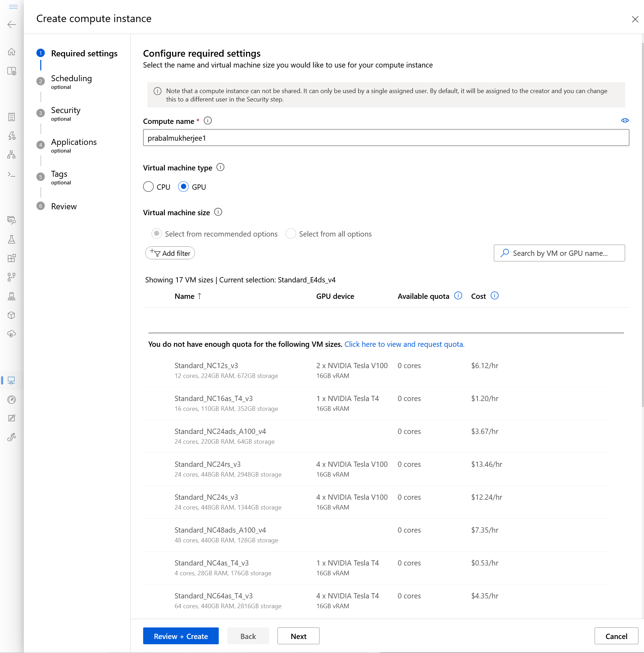The height and width of the screenshot is (653, 644).
Task: Open Jobs flask icon
Action: [12, 239]
